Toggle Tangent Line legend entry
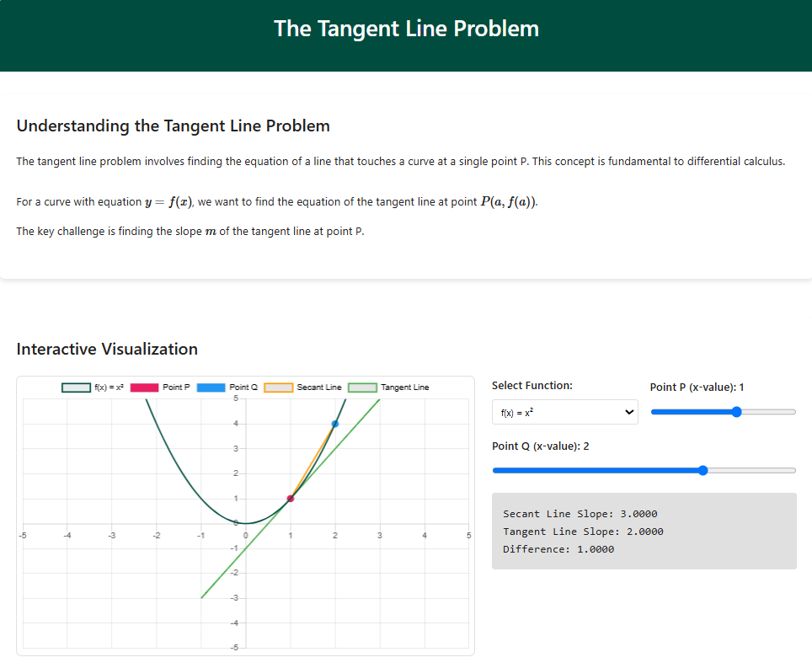This screenshot has height=668, width=812. click(388, 387)
